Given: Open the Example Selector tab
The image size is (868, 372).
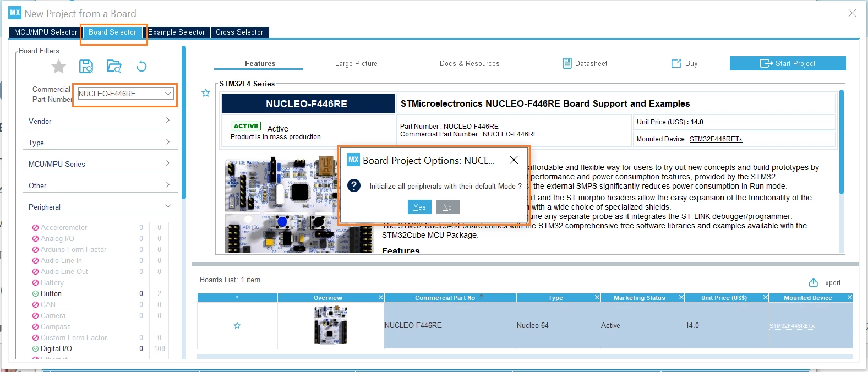Looking at the screenshot, I should pyautogui.click(x=176, y=32).
